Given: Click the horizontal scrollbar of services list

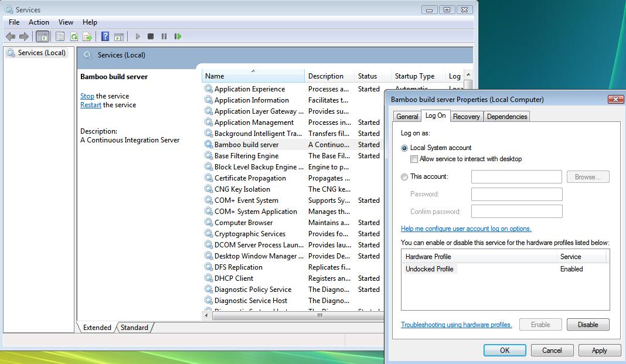Looking at the screenshot, I should pos(297,316).
